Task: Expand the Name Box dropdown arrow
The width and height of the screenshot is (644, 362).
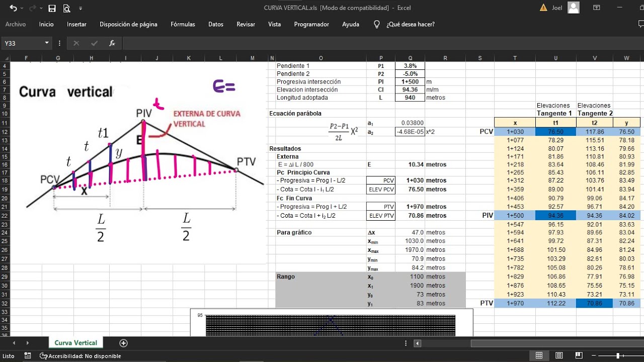Action: [47, 43]
